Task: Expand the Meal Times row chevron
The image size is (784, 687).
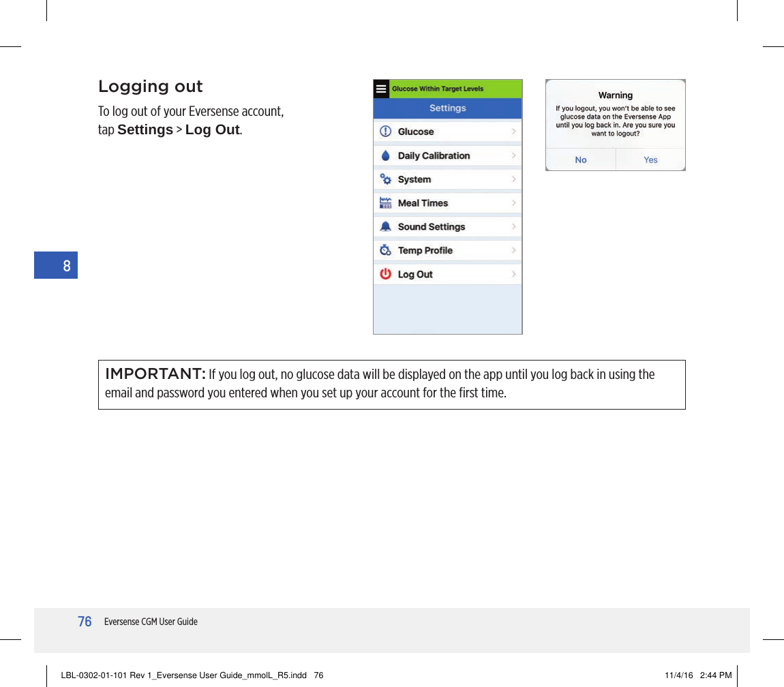Action: pos(513,203)
